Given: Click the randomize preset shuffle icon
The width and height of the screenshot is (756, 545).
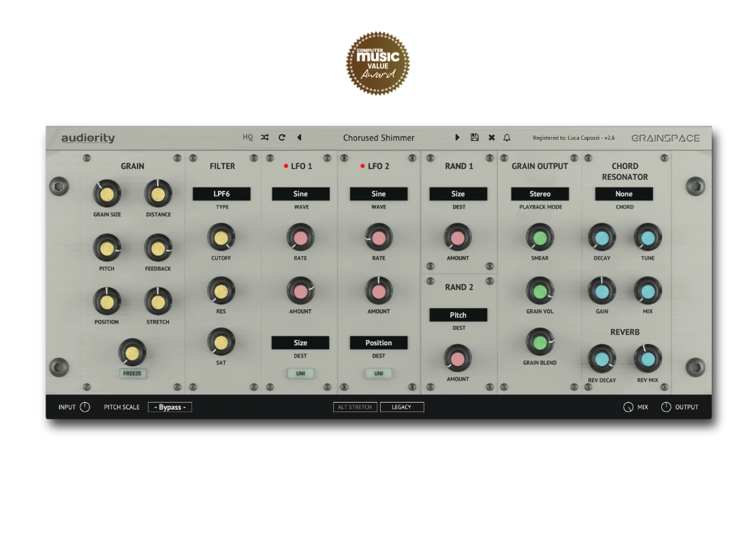Looking at the screenshot, I should click(265, 138).
